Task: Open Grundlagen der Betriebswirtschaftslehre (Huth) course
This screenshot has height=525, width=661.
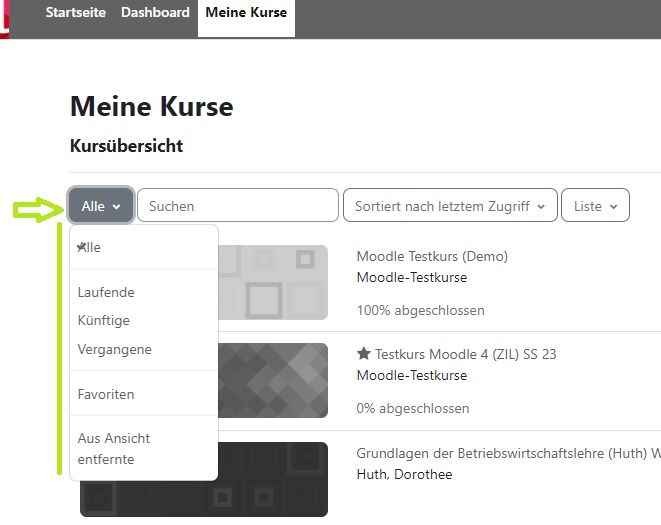Action: click(x=508, y=453)
